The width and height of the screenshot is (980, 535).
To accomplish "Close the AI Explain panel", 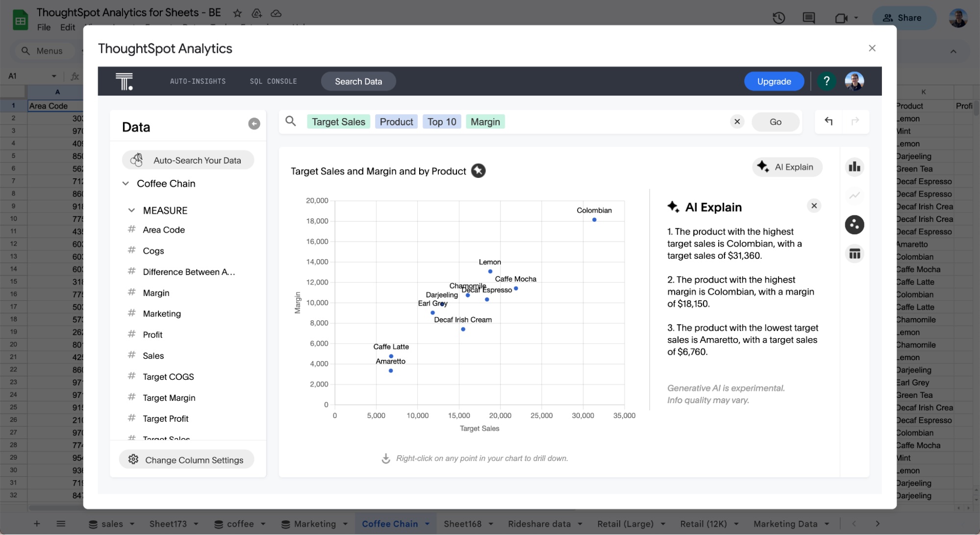I will (x=814, y=206).
